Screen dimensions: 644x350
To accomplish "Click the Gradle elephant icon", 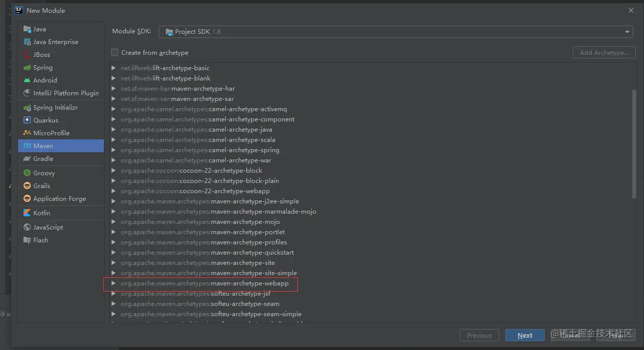I will [27, 159].
